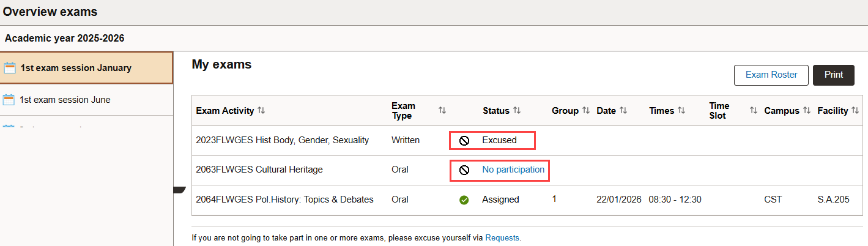Sort by Exam Type column arrows
Image resolution: width=868 pixels, height=246 pixels.
442,111
